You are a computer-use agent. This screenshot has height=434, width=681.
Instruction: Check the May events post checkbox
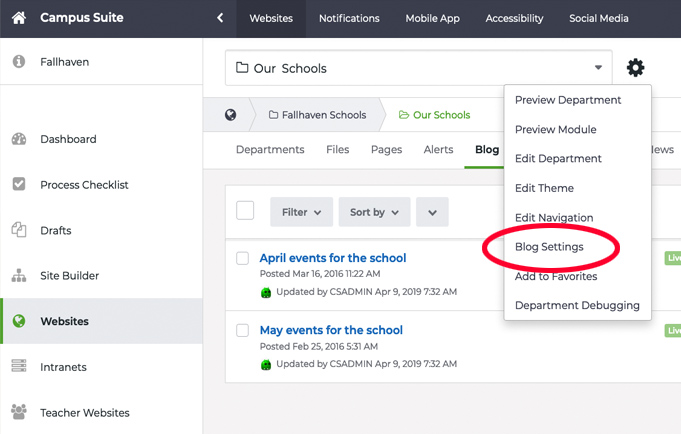pyautogui.click(x=242, y=330)
